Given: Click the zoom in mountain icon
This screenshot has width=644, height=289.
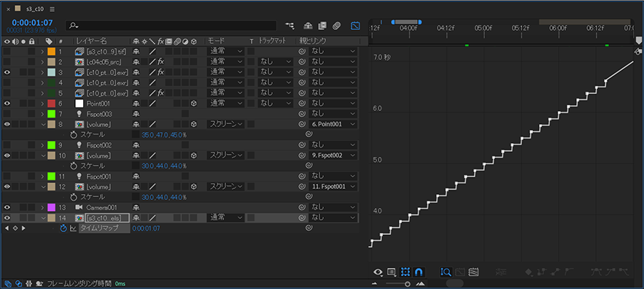Looking at the screenshot, I should coord(420,284).
